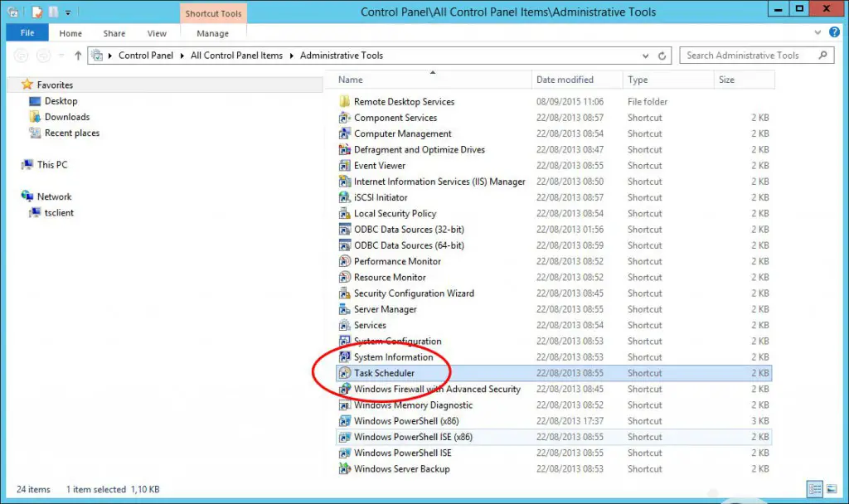The width and height of the screenshot is (849, 504).
Task: Open the Home ribbon tab
Action: (x=70, y=33)
